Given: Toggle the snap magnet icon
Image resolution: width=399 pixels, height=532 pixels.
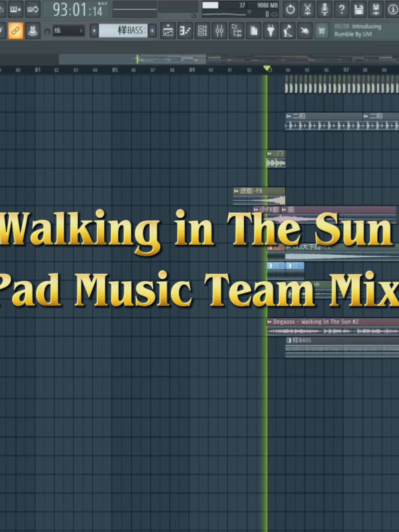Looking at the screenshot, I should 47,31.
